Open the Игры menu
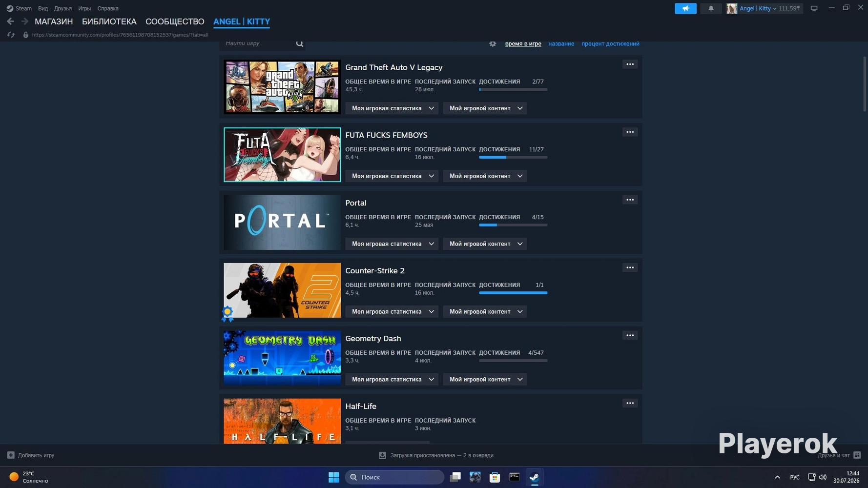Image resolution: width=868 pixels, height=488 pixels. pos(84,8)
